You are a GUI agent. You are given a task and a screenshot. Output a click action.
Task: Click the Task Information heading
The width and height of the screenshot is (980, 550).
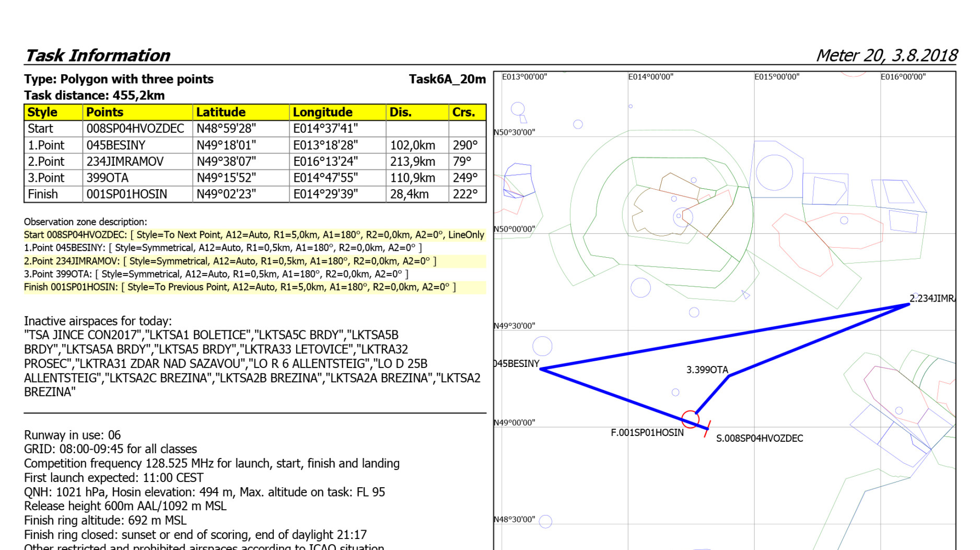[97, 55]
